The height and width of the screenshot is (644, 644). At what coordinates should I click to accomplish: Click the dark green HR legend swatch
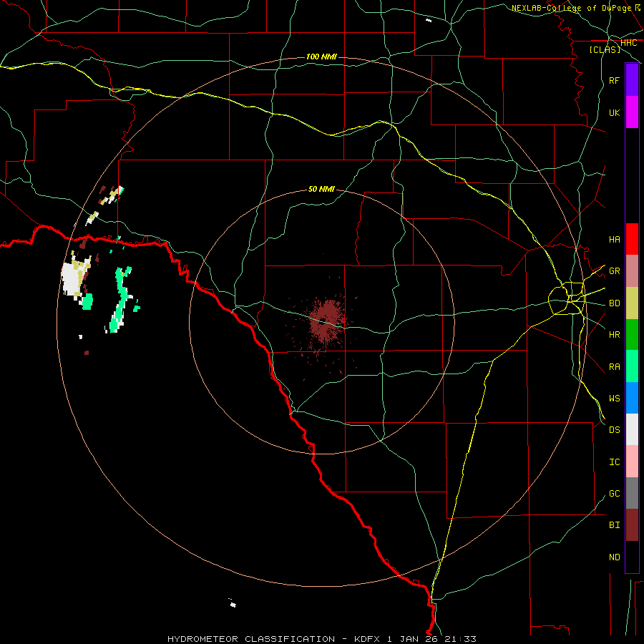tap(632, 335)
